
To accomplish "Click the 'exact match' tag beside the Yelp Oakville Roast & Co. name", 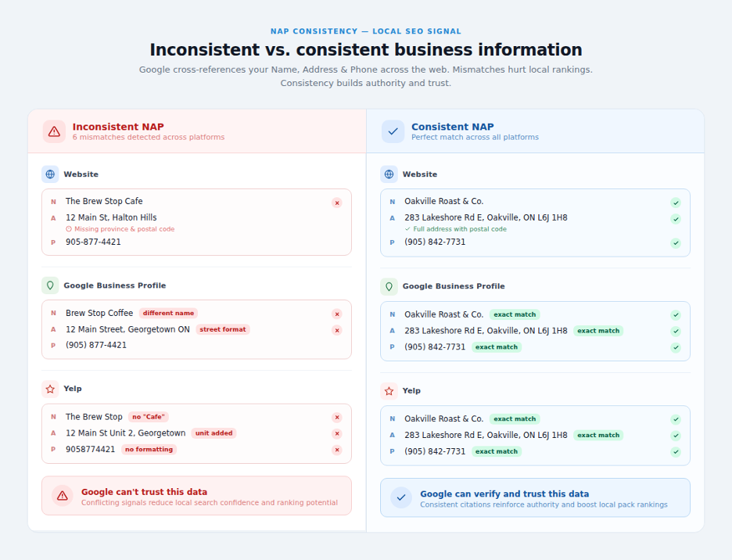I will click(x=515, y=419).
